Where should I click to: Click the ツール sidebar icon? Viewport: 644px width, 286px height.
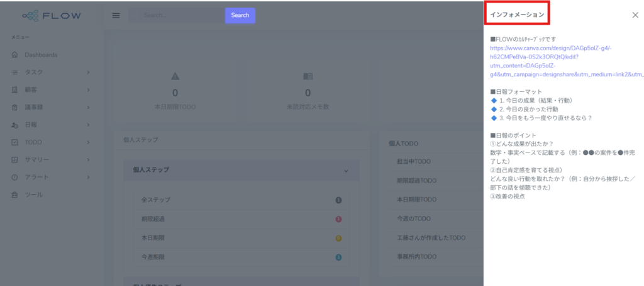coord(15,195)
